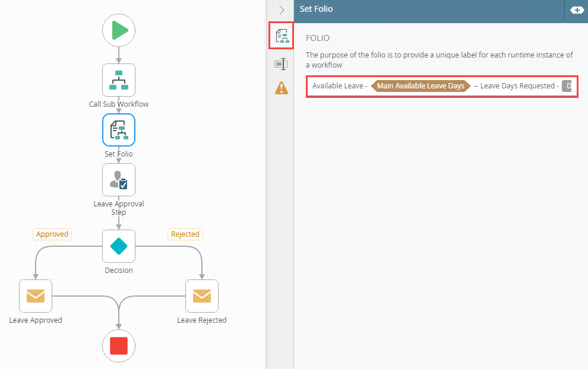Click the red End node on canvas
This screenshot has height=369, width=588.
[x=119, y=346]
